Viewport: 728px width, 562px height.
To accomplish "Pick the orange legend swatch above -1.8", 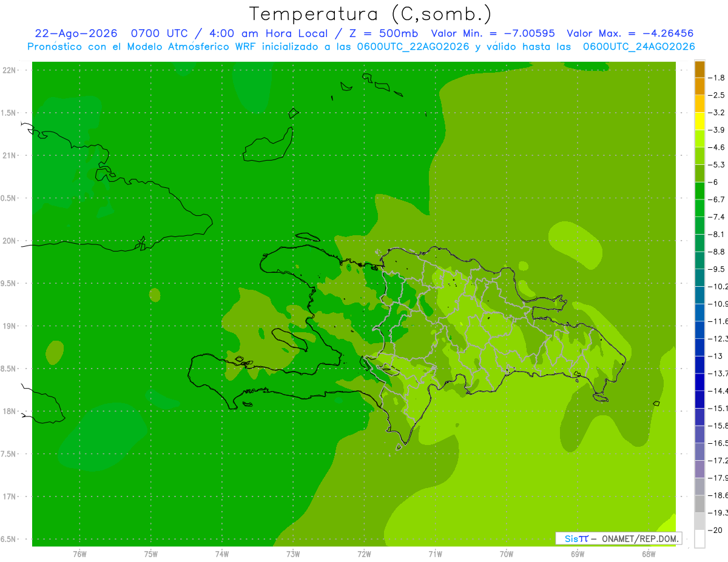I will 699,69.
